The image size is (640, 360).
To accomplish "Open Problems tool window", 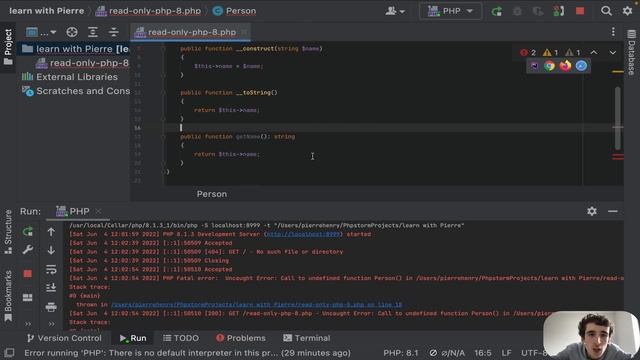I will tap(241, 338).
